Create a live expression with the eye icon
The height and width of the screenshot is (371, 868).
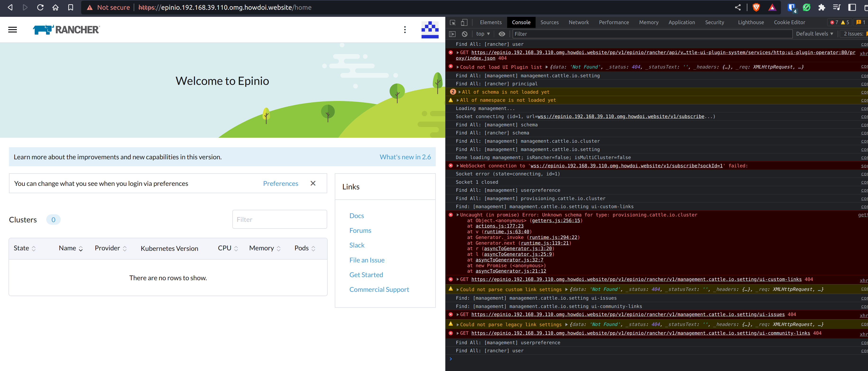[x=502, y=34]
